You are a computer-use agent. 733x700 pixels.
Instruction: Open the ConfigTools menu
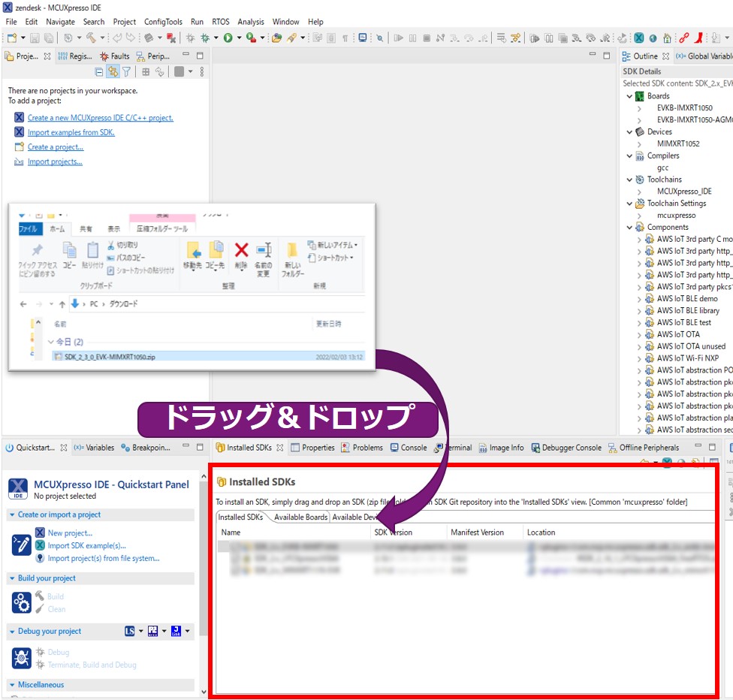[163, 22]
